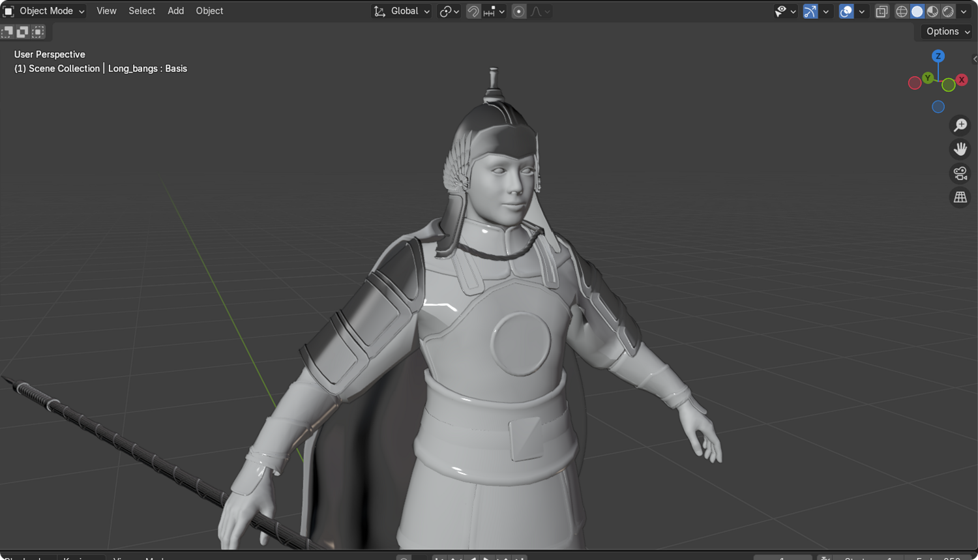Switch to rendered viewport shading
978x560 pixels.
[949, 11]
